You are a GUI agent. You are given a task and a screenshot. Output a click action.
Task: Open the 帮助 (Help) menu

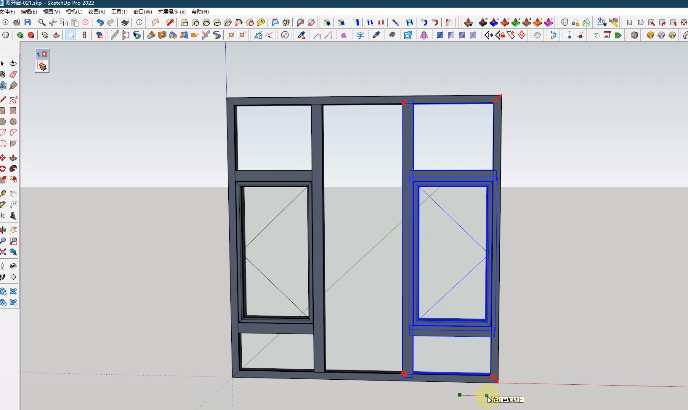201,11
